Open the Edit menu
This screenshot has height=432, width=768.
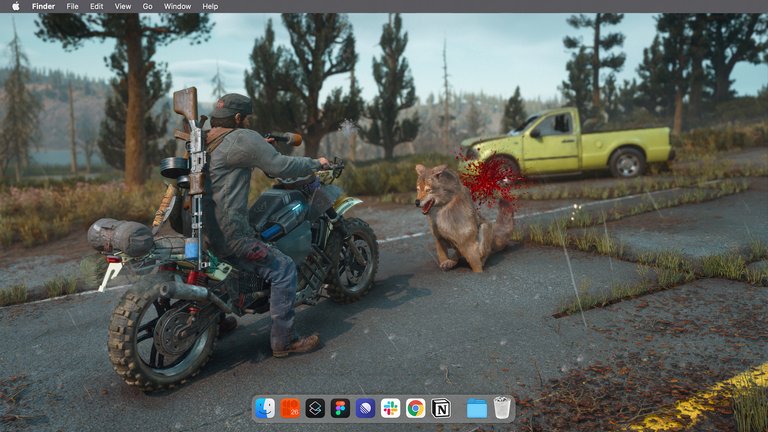[96, 6]
